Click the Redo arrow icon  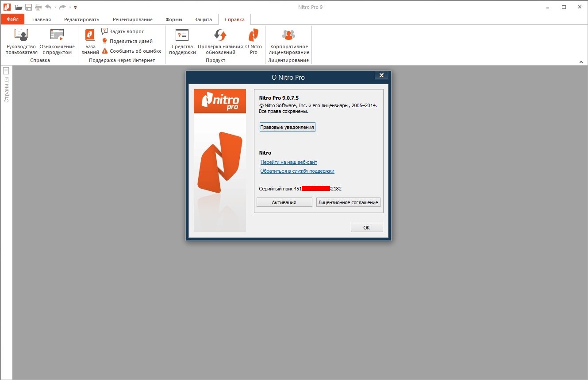62,7
